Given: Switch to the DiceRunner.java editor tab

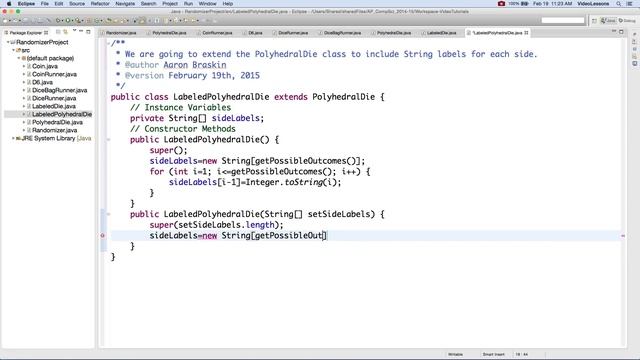Looking at the screenshot, I should [293, 33].
